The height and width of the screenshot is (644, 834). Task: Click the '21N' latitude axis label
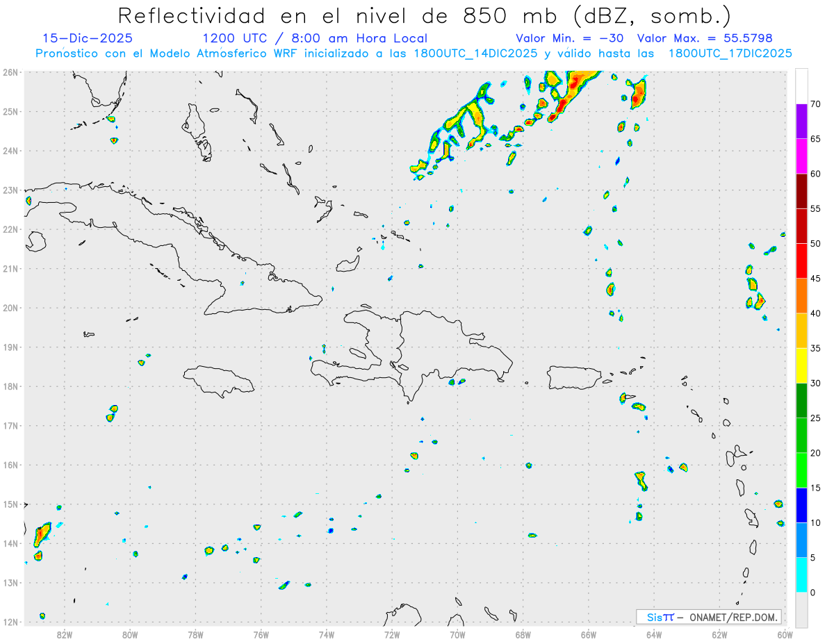pyautogui.click(x=10, y=268)
